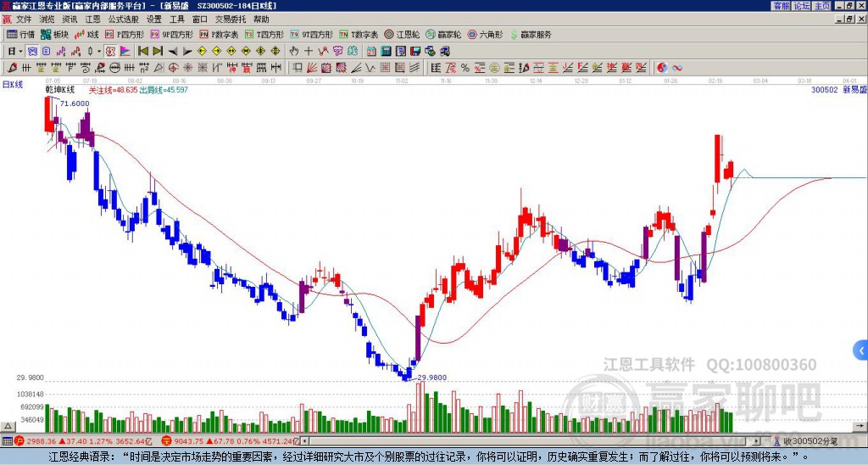
Task: Click the 日K线 label
Action: click(12, 85)
